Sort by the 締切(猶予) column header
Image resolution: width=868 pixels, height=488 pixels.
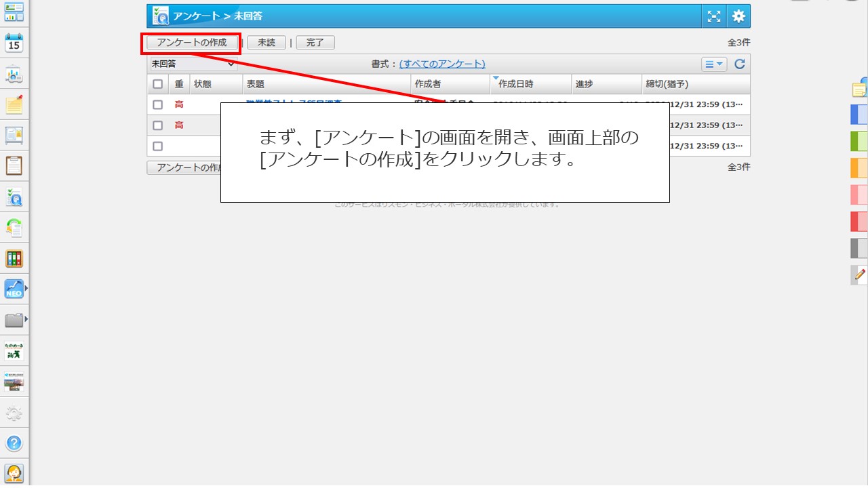pos(696,84)
